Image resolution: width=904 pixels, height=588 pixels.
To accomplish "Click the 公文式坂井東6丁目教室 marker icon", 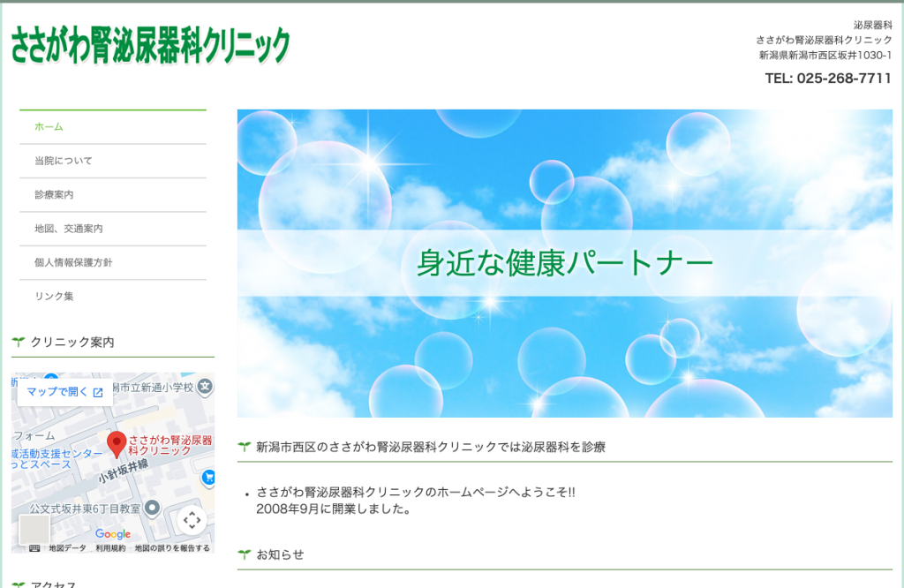I will (152, 508).
